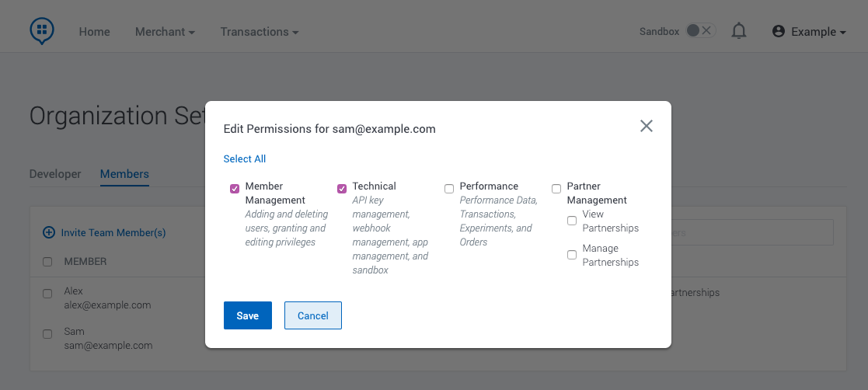Close the Edit Permissions dialog
The width and height of the screenshot is (868, 390).
pos(646,126)
